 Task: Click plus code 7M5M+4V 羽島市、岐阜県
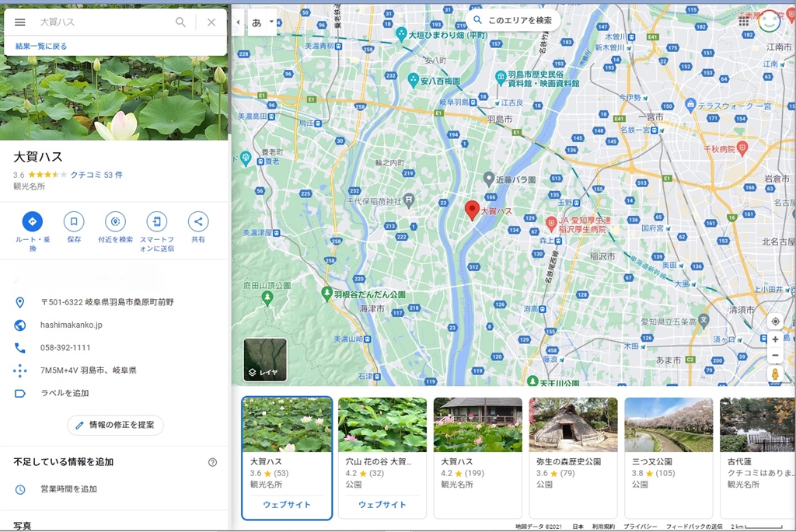[x=89, y=370]
